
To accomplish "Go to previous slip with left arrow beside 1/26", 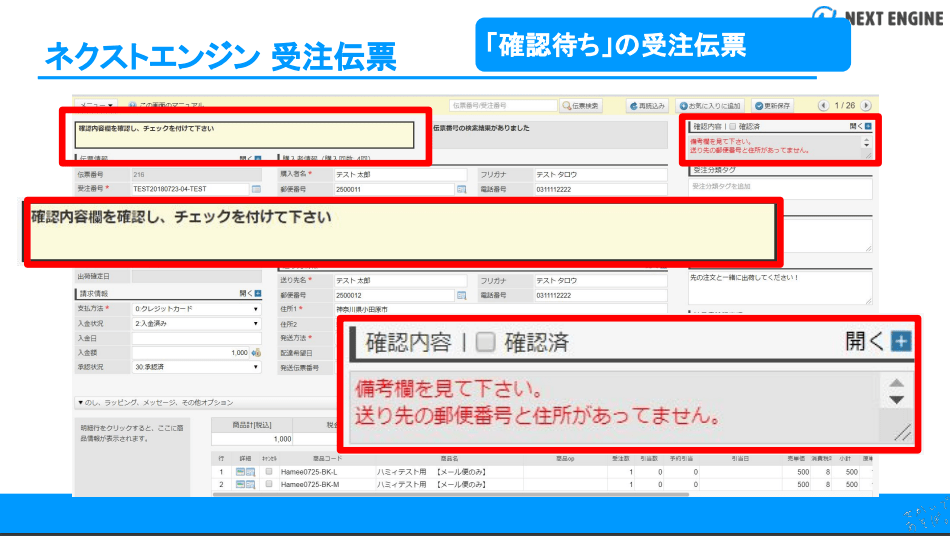I will (x=823, y=105).
